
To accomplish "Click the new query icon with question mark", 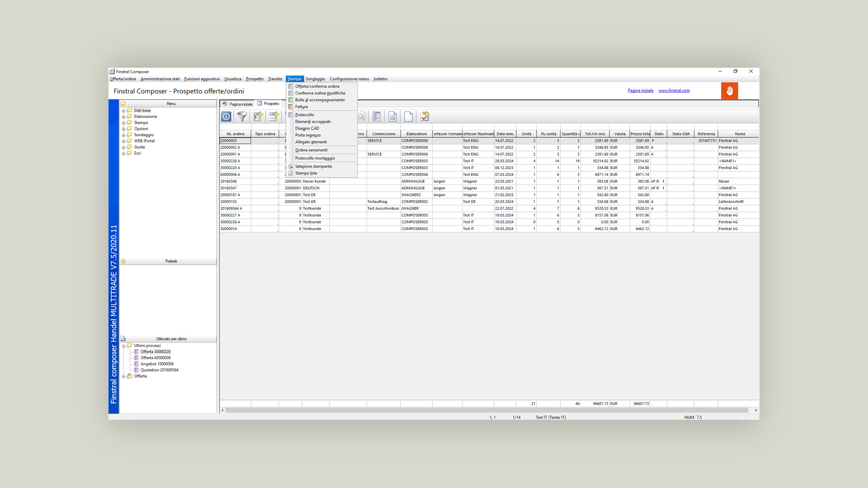I will 258,117.
